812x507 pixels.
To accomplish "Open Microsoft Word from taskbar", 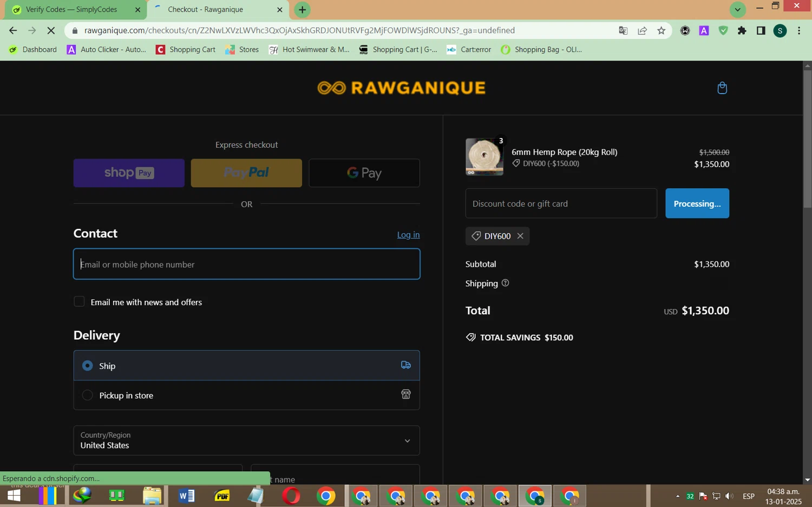I will (x=186, y=496).
